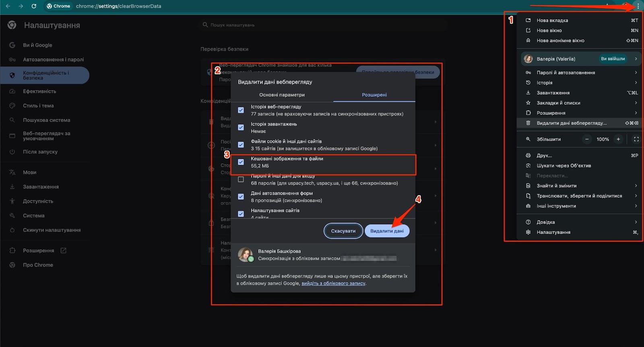
Task: Uncheck Налаштування сайтів checkbox
Action: tap(241, 214)
